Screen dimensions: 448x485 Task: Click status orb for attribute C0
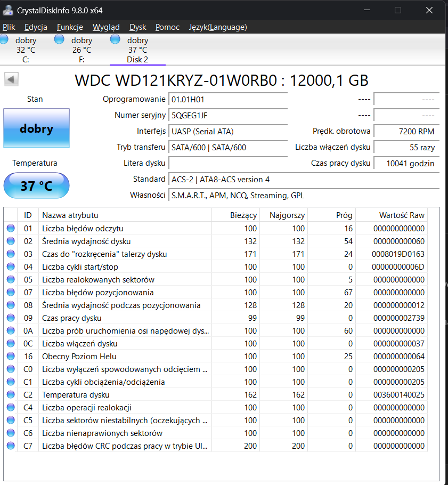coord(11,369)
